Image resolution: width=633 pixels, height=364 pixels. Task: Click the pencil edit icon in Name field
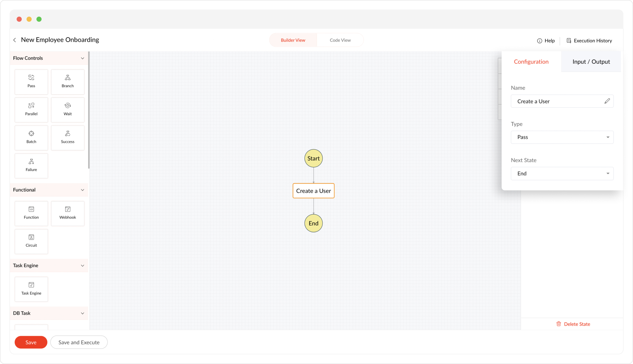coord(607,101)
